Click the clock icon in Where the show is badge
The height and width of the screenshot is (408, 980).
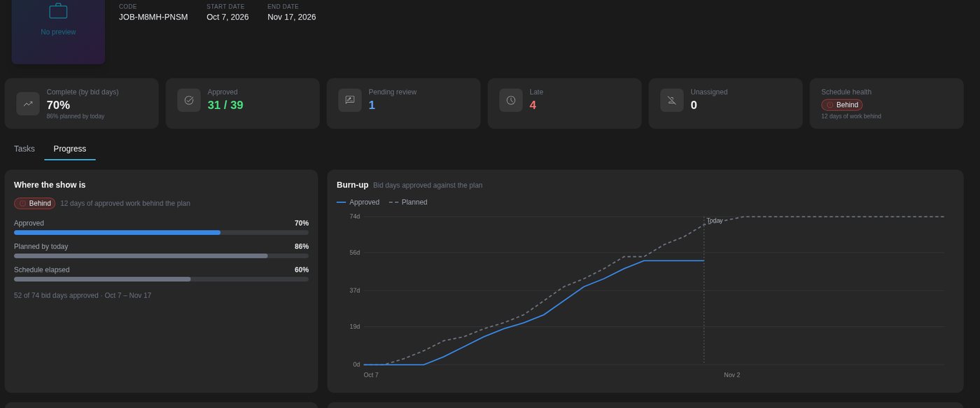tap(23, 203)
